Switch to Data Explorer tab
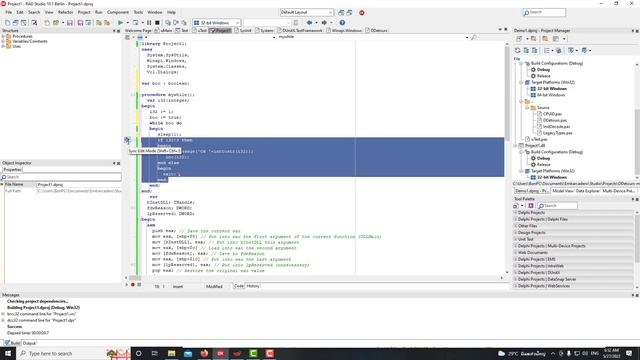 click(x=588, y=191)
